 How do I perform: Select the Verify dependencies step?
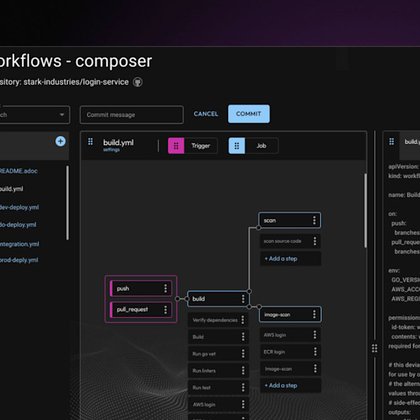(x=218, y=320)
